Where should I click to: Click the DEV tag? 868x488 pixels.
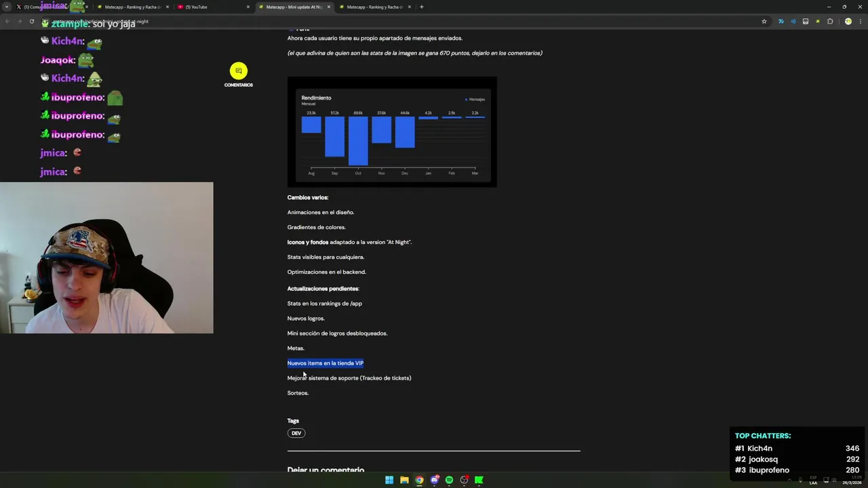click(x=296, y=433)
